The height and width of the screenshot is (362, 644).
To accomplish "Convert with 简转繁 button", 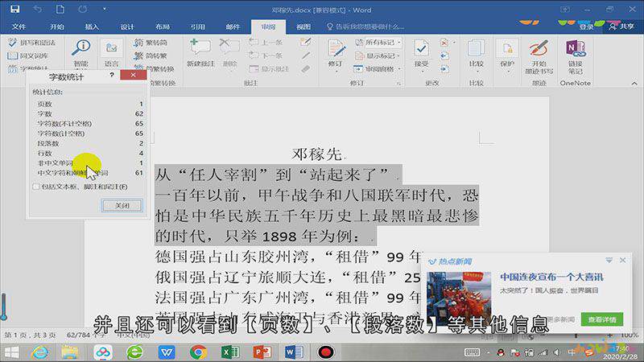I will pos(151,56).
